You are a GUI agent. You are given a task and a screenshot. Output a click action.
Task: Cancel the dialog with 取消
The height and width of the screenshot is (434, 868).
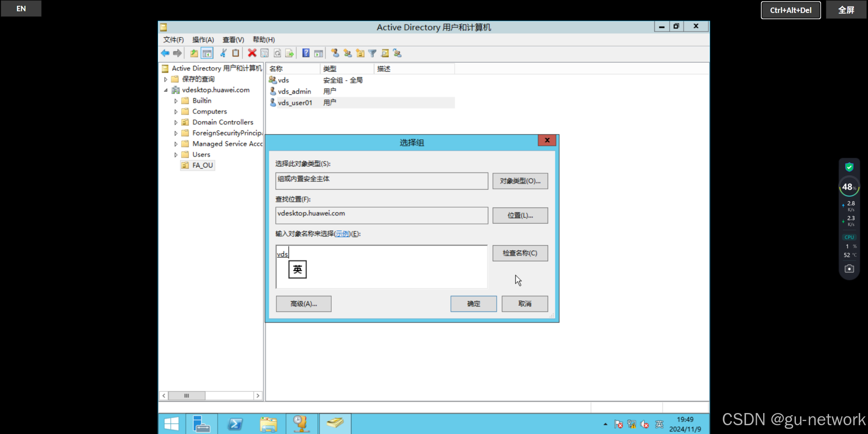(525, 304)
